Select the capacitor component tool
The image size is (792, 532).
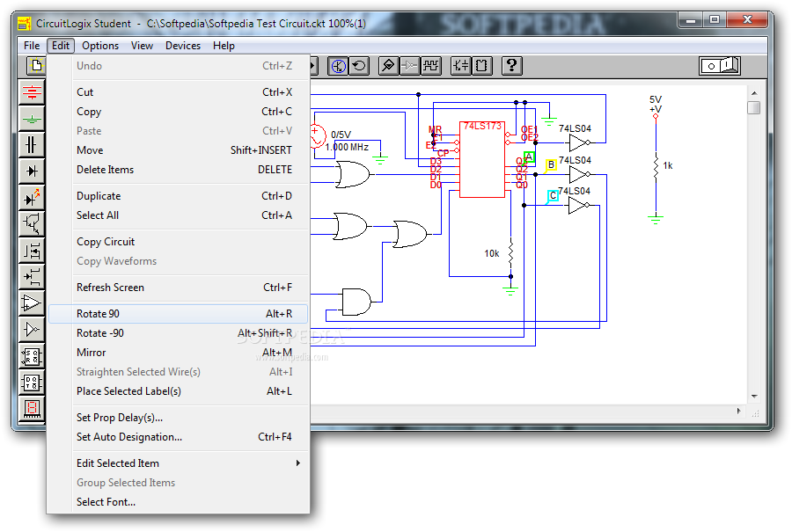32,145
